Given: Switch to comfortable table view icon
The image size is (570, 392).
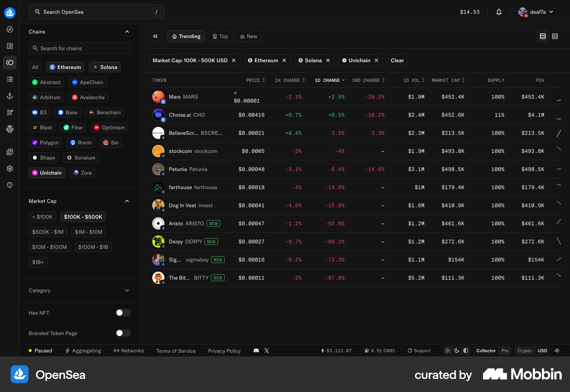Looking at the screenshot, I should (543, 36).
